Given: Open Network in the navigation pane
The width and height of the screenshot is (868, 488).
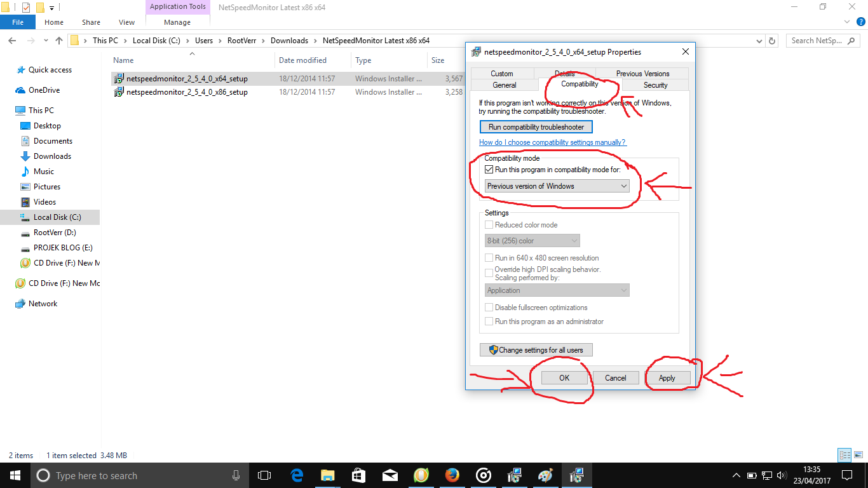Looking at the screenshot, I should [43, 304].
